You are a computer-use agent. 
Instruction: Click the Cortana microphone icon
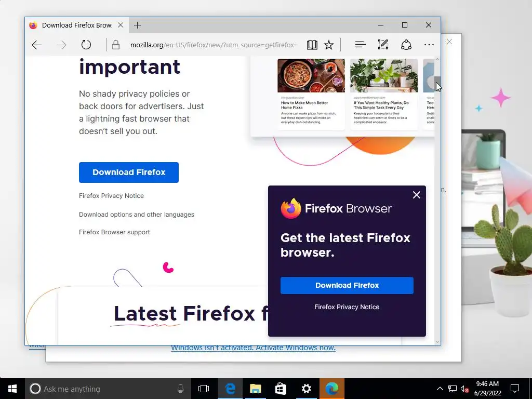[180, 389]
